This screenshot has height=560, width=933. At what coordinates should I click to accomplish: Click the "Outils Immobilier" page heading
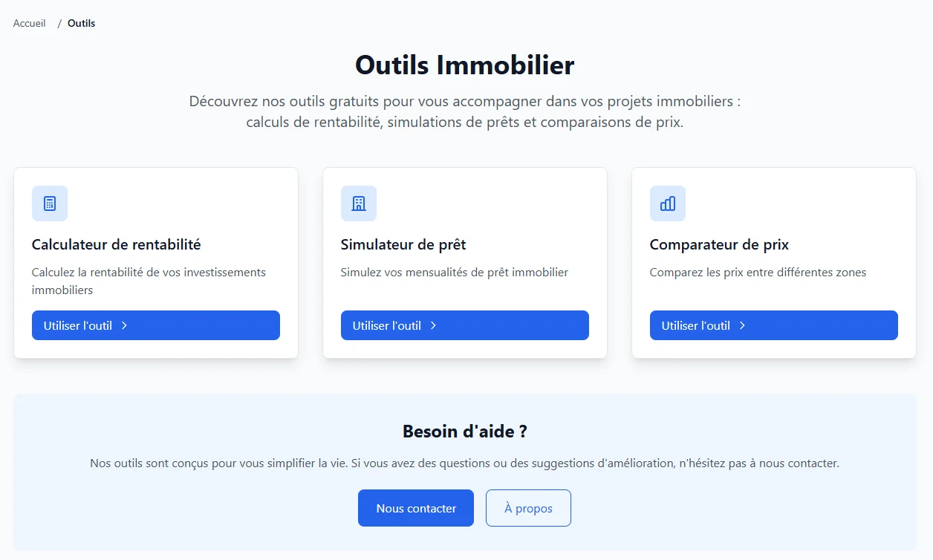point(465,65)
